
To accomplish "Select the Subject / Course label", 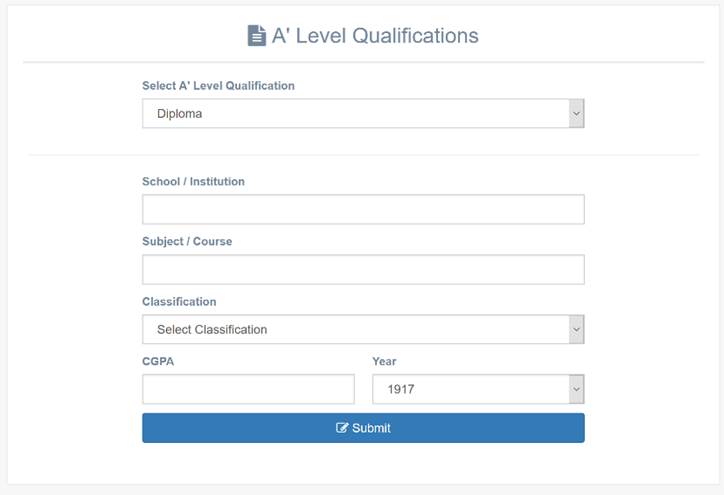I will [x=187, y=242].
